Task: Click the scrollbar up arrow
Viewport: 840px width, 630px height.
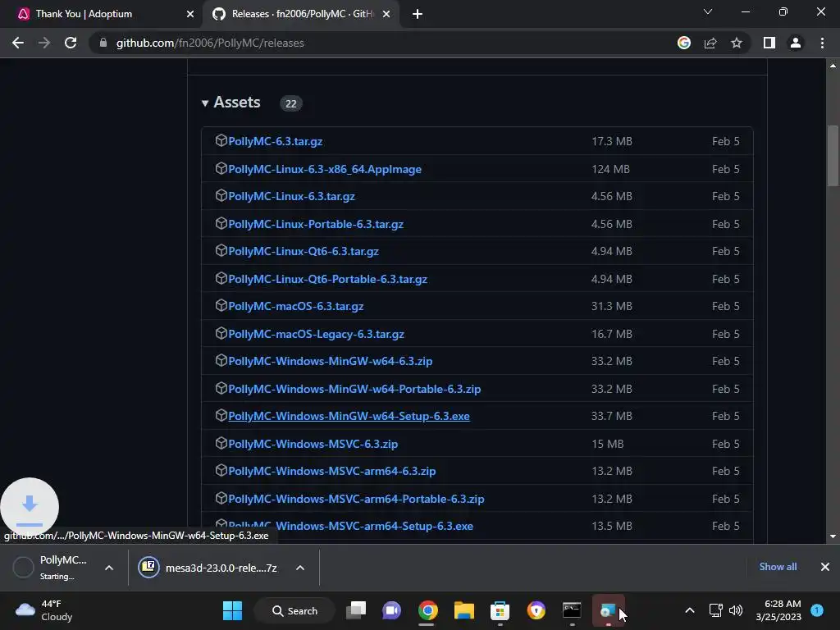Action: [x=833, y=66]
